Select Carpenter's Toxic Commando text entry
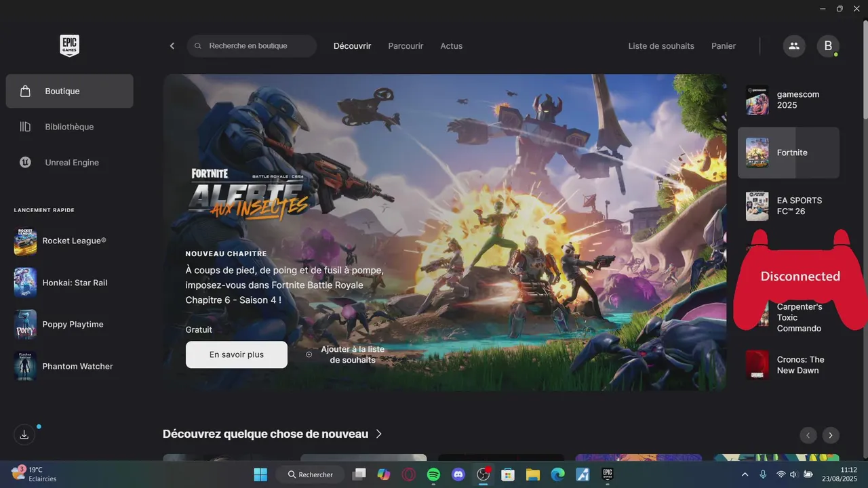 [800, 318]
